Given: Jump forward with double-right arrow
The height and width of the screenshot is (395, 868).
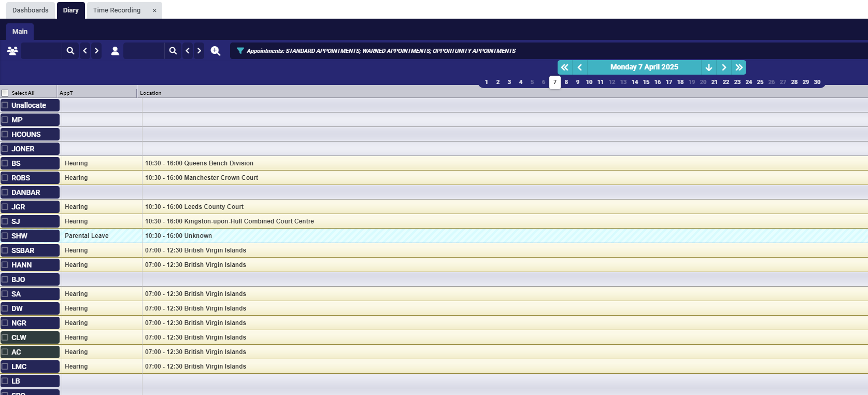Looking at the screenshot, I should 739,67.
